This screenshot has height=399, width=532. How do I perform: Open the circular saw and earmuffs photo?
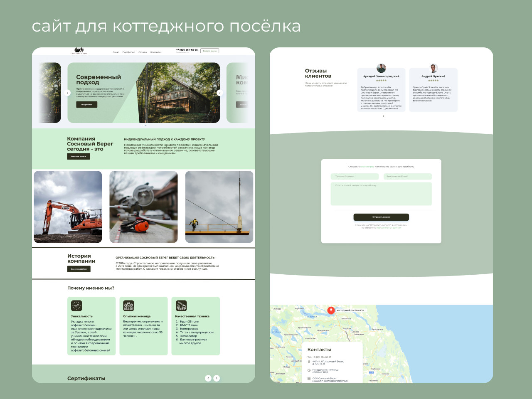143,207
